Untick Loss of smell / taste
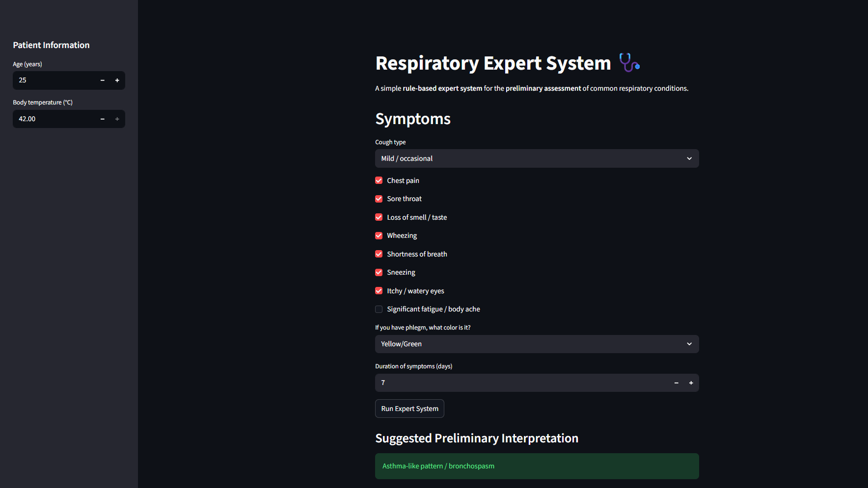This screenshot has width=868, height=488. point(379,217)
